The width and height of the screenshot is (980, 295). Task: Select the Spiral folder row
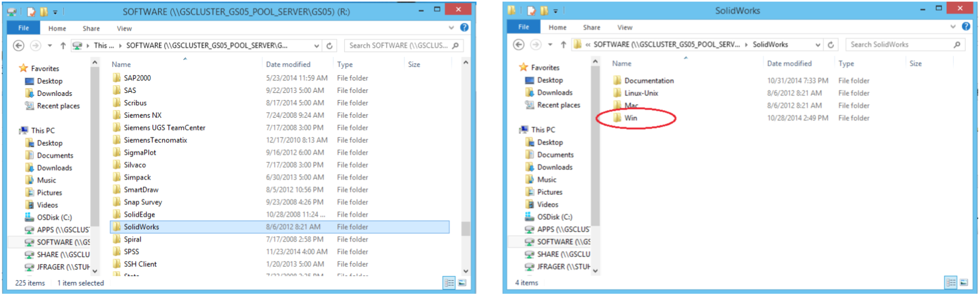click(x=279, y=239)
